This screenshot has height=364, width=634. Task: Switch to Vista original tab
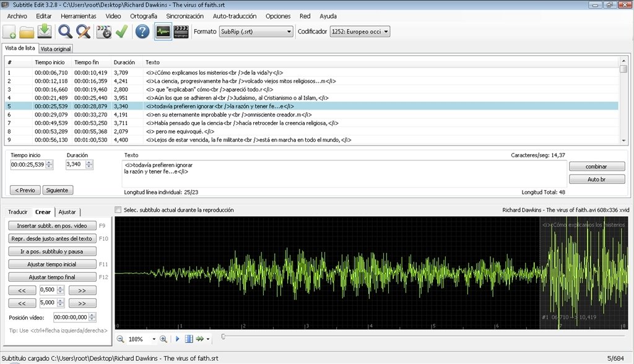coord(55,49)
